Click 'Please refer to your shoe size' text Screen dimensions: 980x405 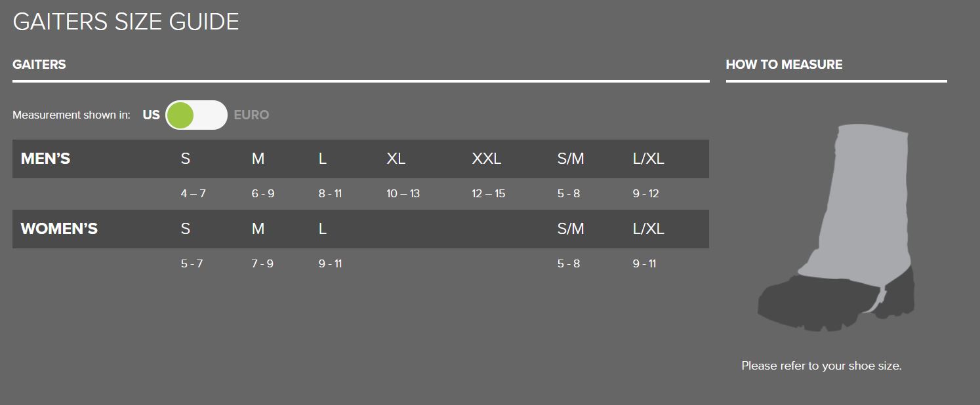click(821, 366)
